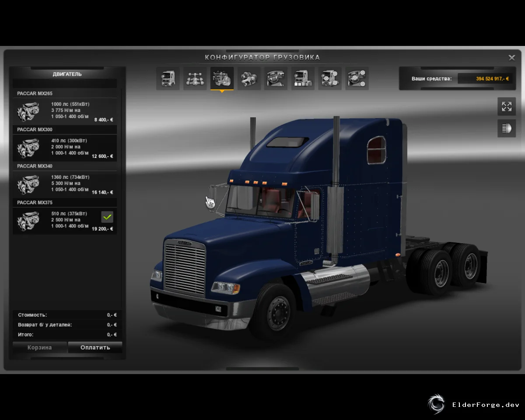
Task: Click the КОНФИГУРАТОР ГРУЗОВИКА title
Action: point(262,57)
